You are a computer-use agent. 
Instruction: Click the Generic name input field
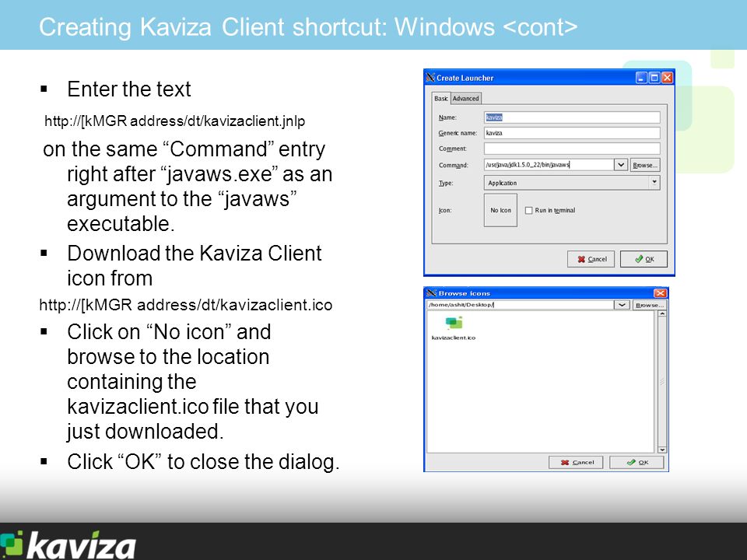tap(572, 133)
